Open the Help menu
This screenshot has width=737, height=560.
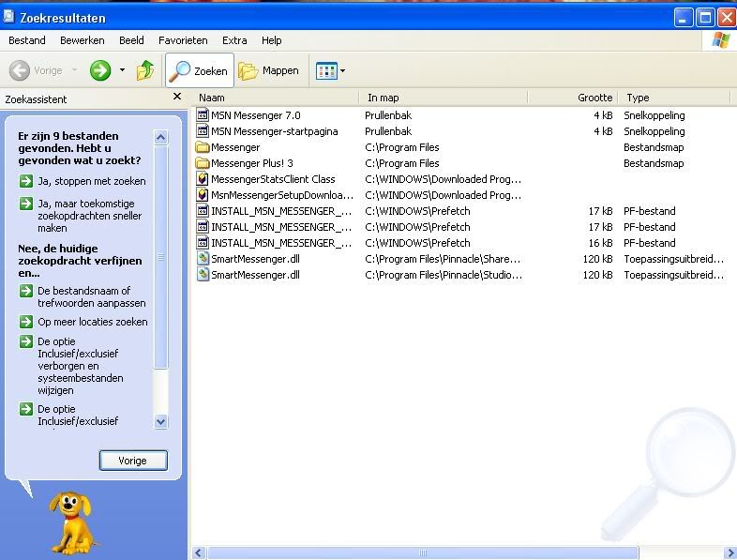click(272, 40)
